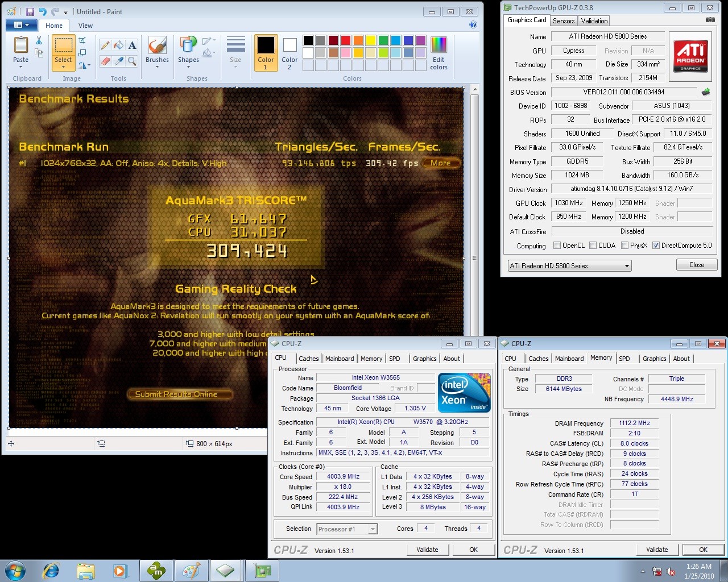Click Validate in left CPU-Z window
This screenshot has width=728, height=582.
427,550
